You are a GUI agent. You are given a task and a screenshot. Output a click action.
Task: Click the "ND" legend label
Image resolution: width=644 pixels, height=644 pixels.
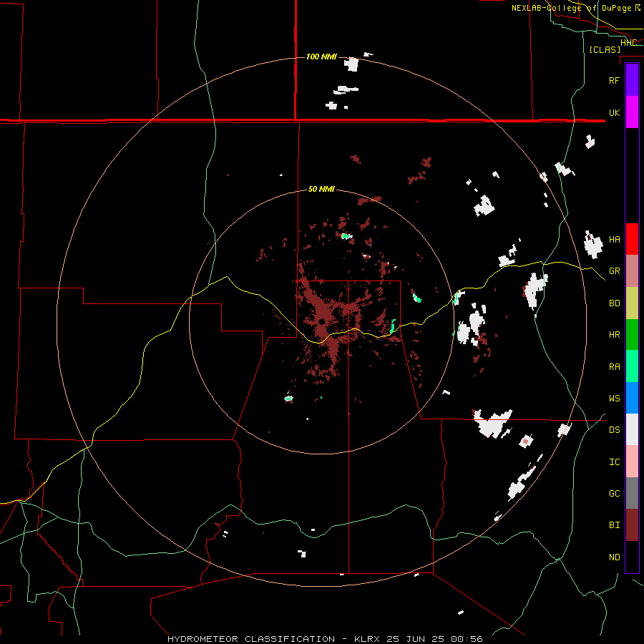pos(615,557)
